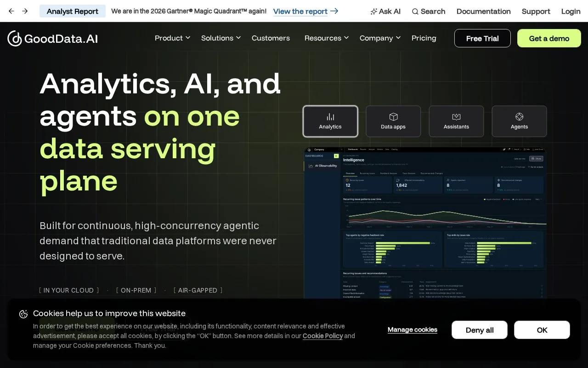The height and width of the screenshot is (368, 588).
Task: Expand the Product dropdown menu
Action: (172, 38)
